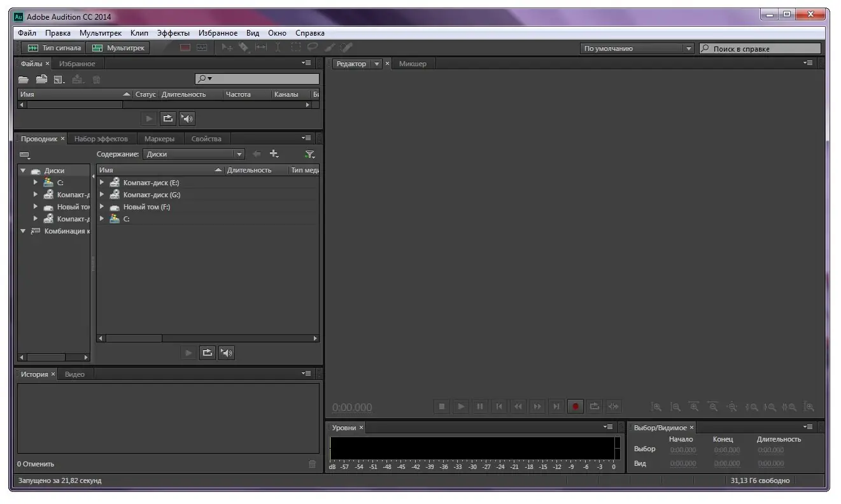The width and height of the screenshot is (841, 504).
Task: Click the horizontal scrollbar under contents list
Action: point(208,339)
